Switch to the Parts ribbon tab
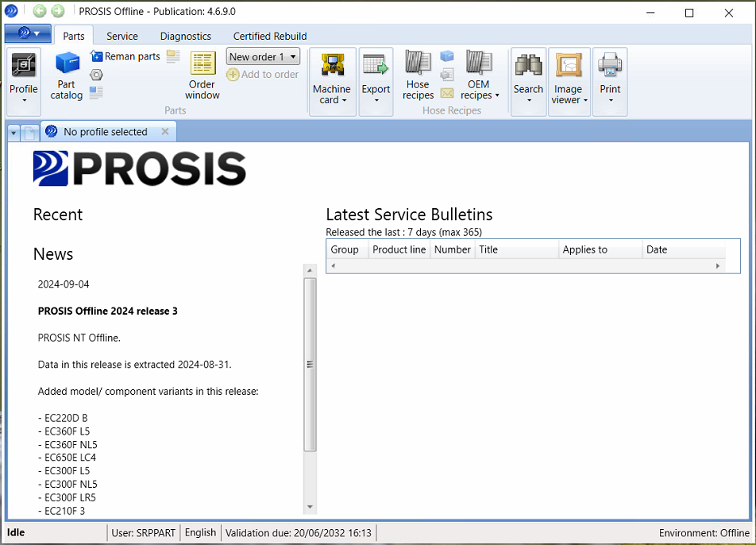The height and width of the screenshot is (545, 756). [x=74, y=37]
